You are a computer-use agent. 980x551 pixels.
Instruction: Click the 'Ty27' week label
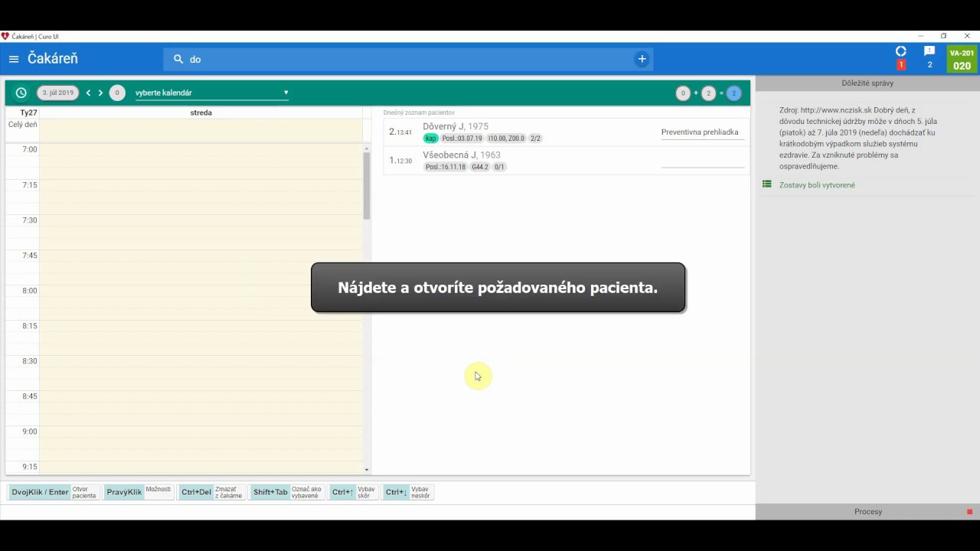[28, 112]
